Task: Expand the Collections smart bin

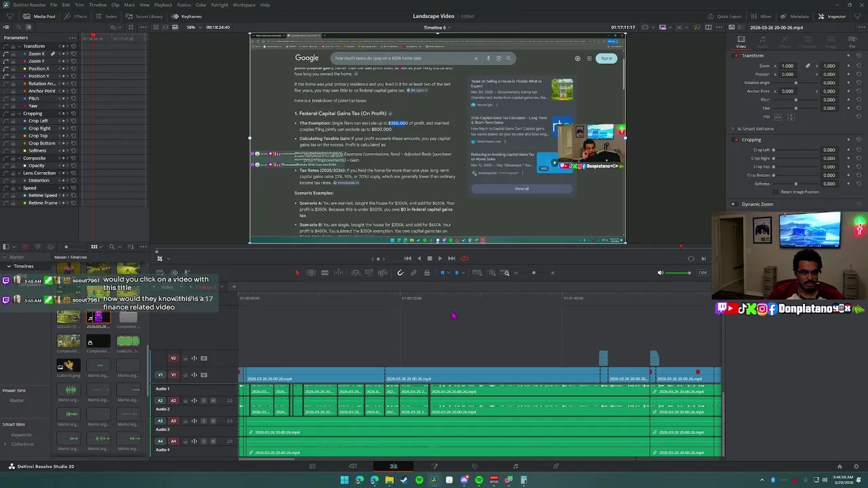Action: pos(5,444)
